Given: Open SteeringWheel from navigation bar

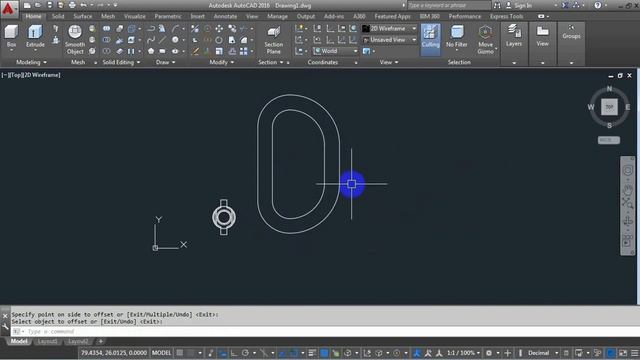Looking at the screenshot, I should (x=627, y=170).
